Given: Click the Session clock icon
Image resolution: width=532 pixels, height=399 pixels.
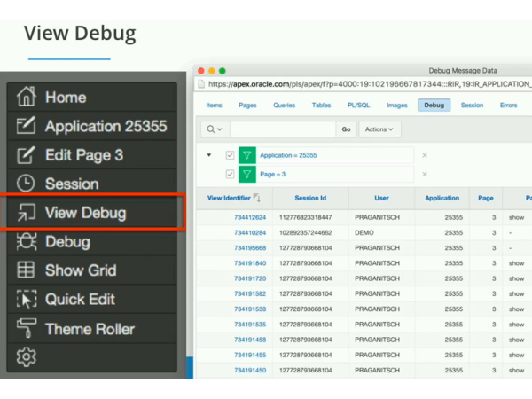Looking at the screenshot, I should pyautogui.click(x=27, y=184).
